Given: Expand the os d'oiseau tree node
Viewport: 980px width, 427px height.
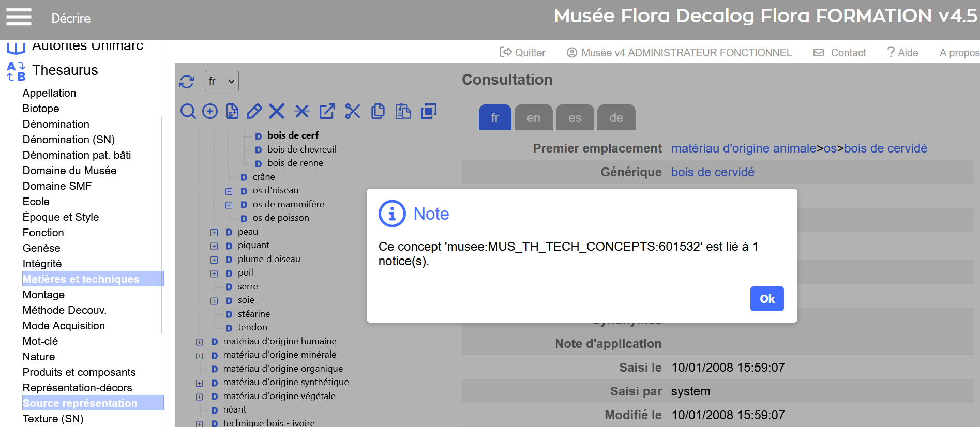Looking at the screenshot, I should click(x=229, y=191).
